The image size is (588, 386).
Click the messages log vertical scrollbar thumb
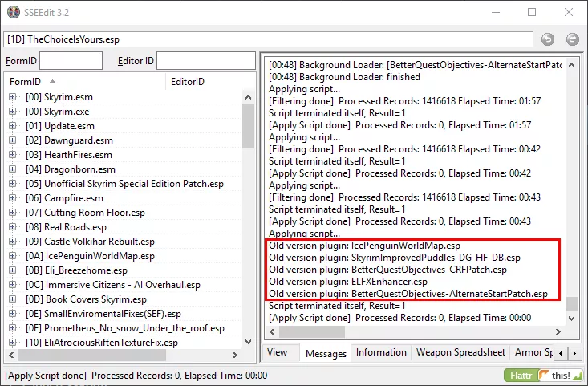[571, 304]
